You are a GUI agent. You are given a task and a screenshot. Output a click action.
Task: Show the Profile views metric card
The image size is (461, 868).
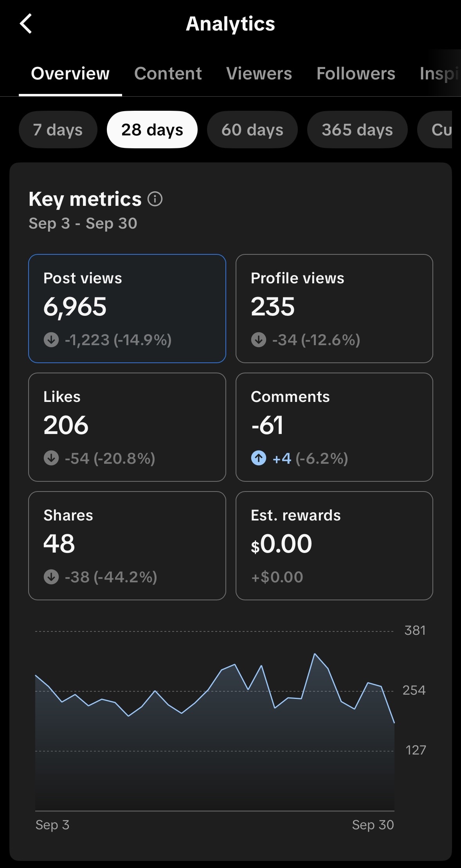point(334,308)
